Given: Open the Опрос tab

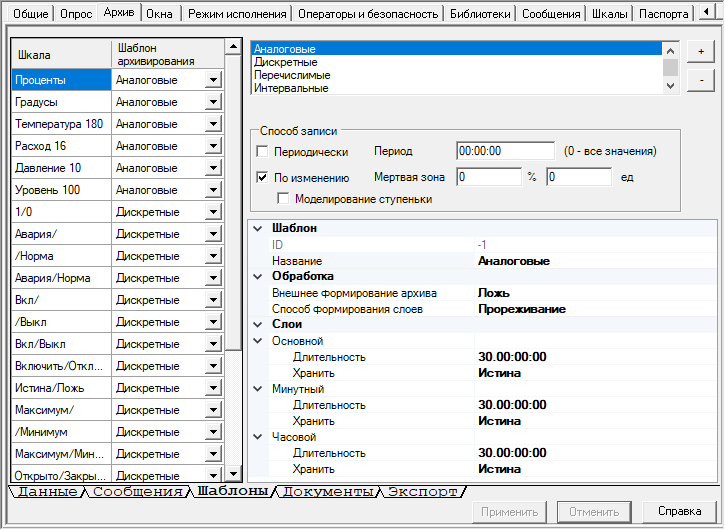Looking at the screenshot, I should pos(76,13).
